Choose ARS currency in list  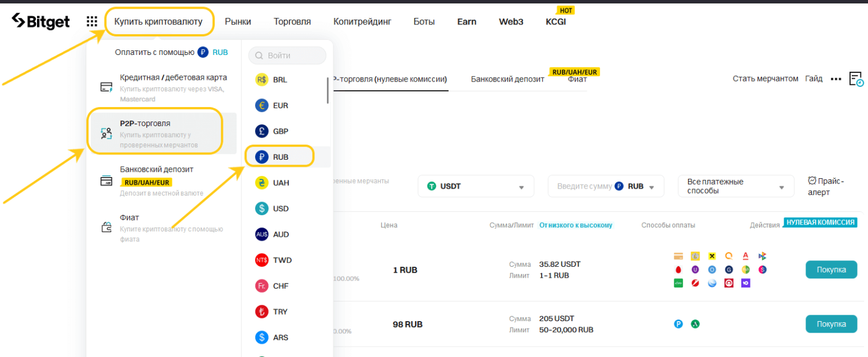(x=287, y=337)
